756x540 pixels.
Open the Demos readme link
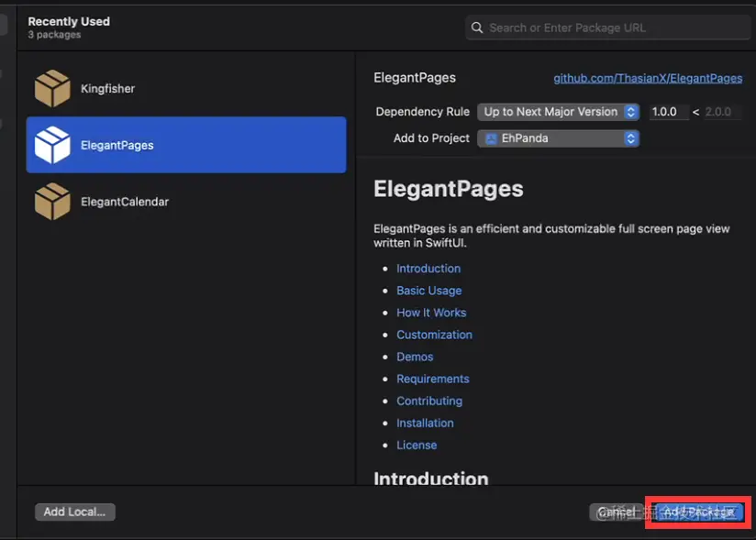pos(415,357)
